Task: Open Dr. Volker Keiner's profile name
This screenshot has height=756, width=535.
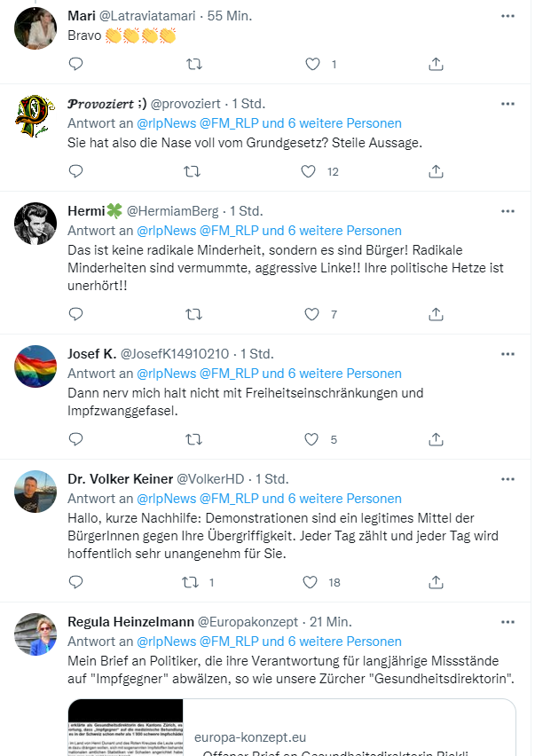Action: (121, 479)
